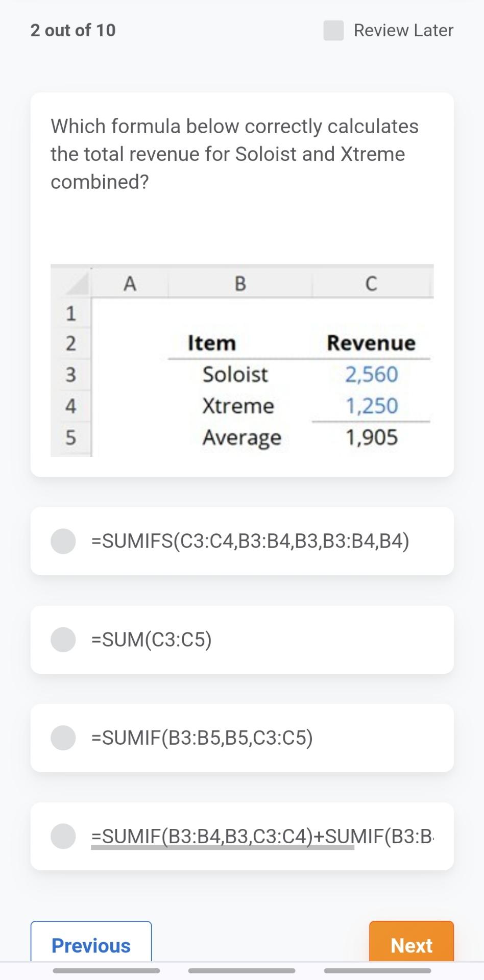Screen dimensions: 484x980
Task: Click the spreadsheet column C header
Action: [371, 283]
